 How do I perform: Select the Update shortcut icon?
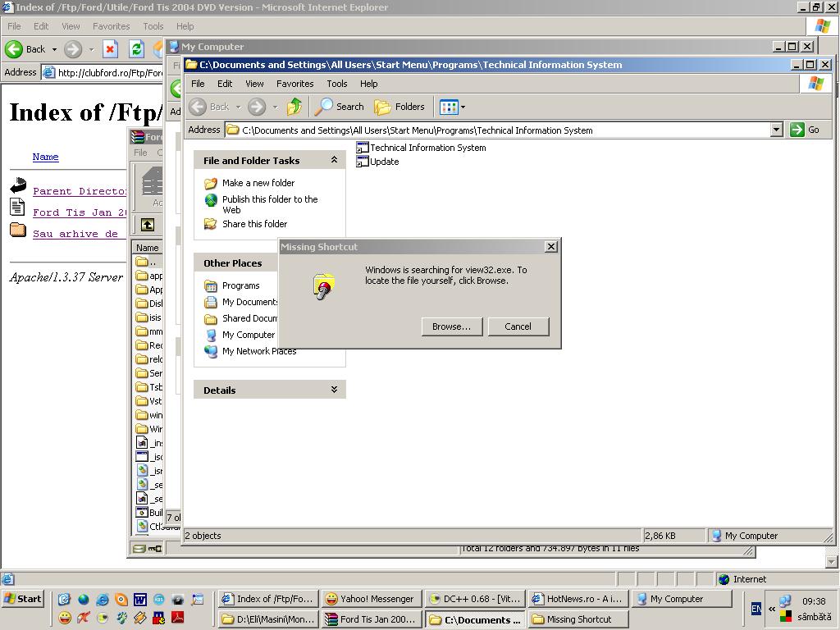point(363,162)
